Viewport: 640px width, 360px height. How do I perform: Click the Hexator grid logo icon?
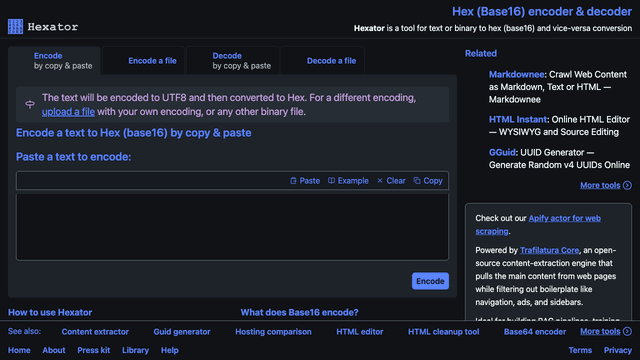pos(16,27)
